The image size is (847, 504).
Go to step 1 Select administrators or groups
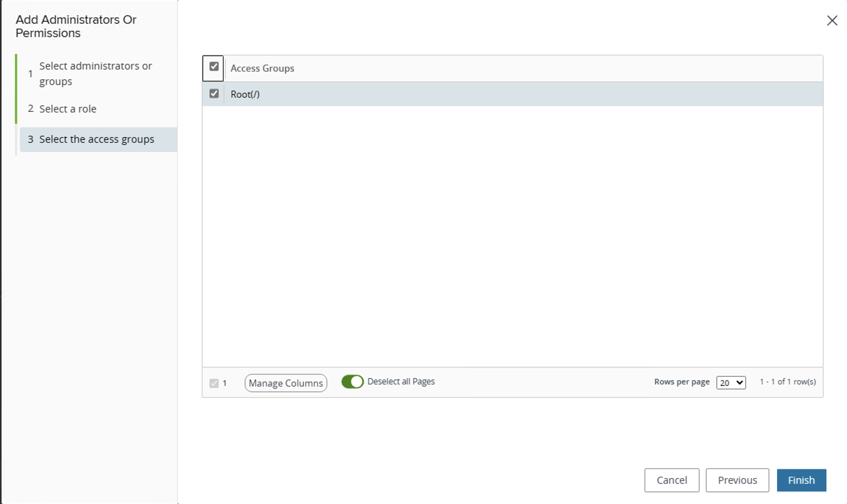[96, 74]
